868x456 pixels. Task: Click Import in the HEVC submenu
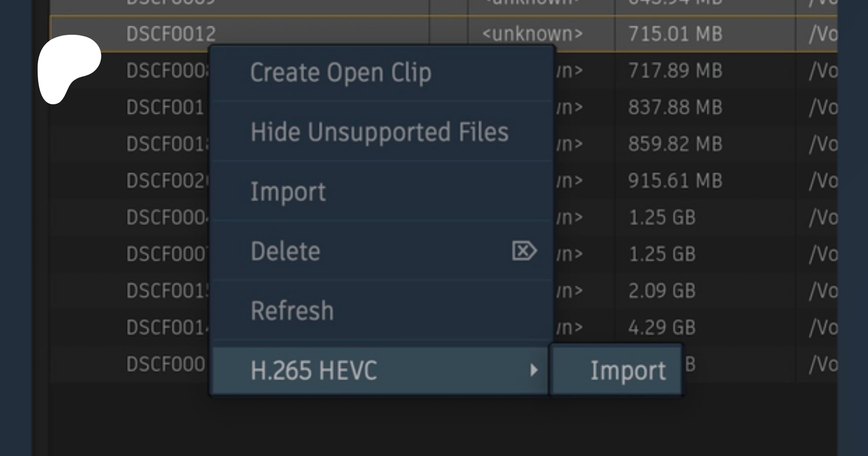628,371
